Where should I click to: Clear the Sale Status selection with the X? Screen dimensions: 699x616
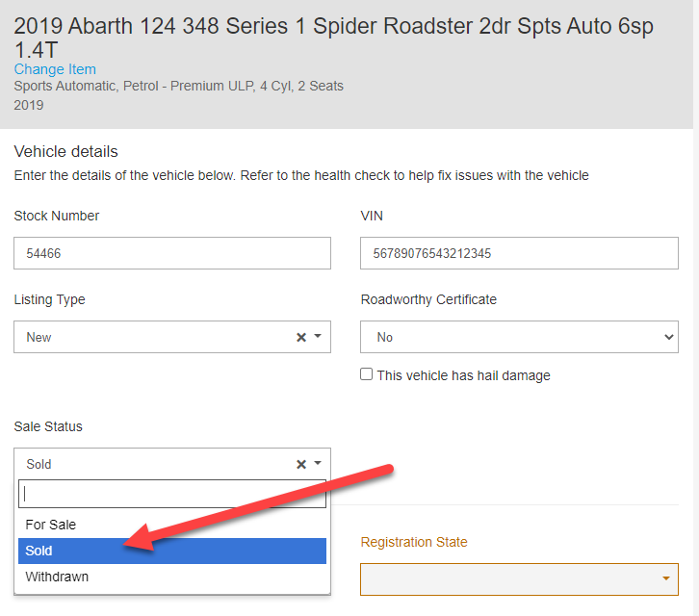coord(300,465)
